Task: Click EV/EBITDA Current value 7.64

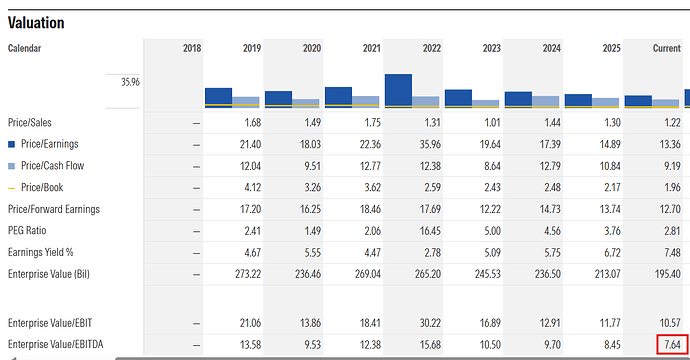Action: 672,345
